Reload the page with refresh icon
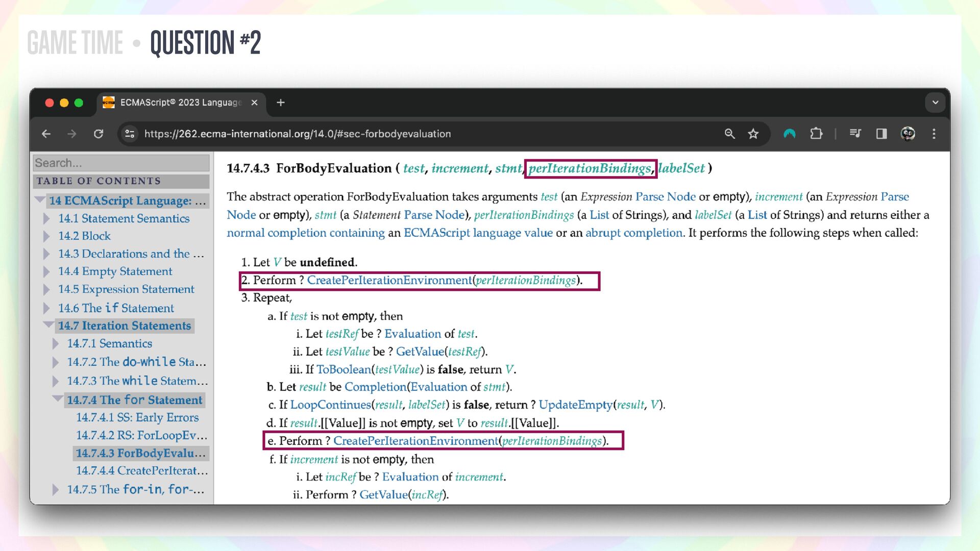Image resolution: width=980 pixels, height=551 pixels. pyautogui.click(x=99, y=134)
